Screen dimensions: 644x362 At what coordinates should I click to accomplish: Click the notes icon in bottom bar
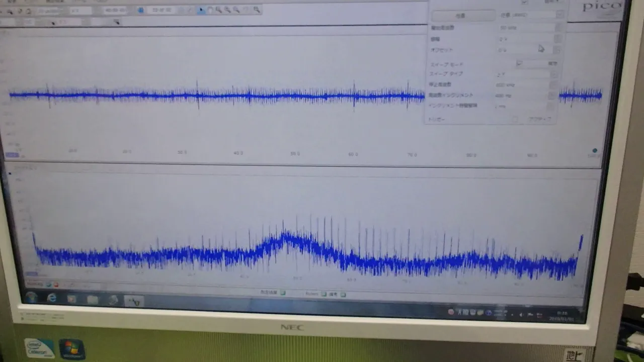343,294
